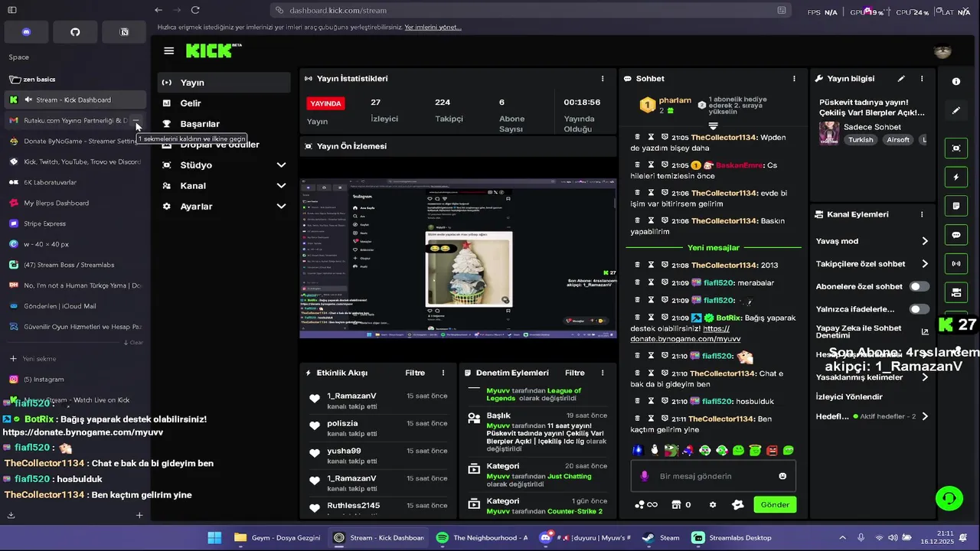Screen dimensions: 980x551
Task: Click the purple microphone icon in chat input
Action: tap(645, 476)
